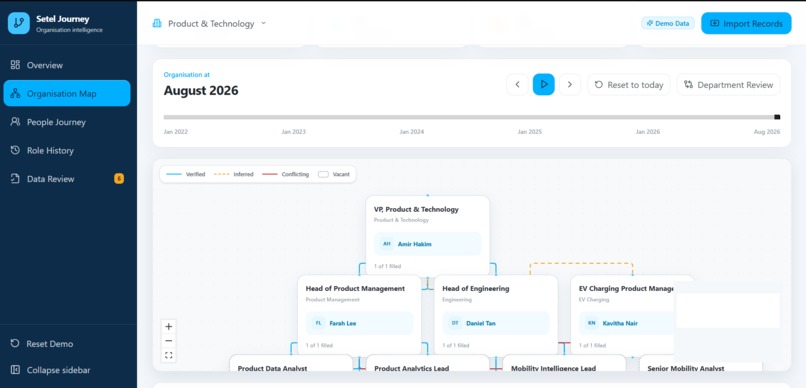
Task: Fit the organisation map to view
Action: tap(169, 355)
